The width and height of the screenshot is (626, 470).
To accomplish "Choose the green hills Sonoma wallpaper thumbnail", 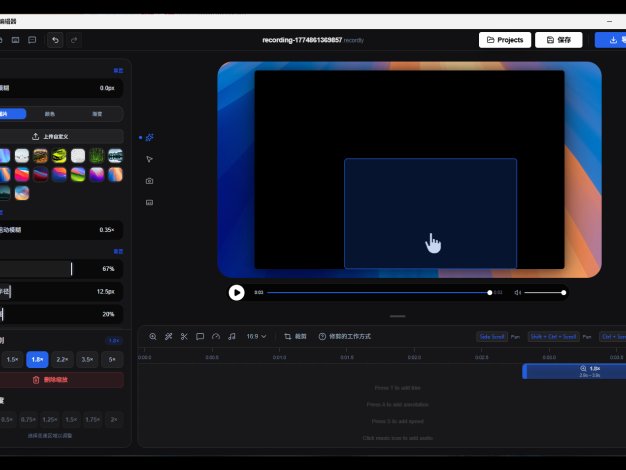I will click(78, 175).
